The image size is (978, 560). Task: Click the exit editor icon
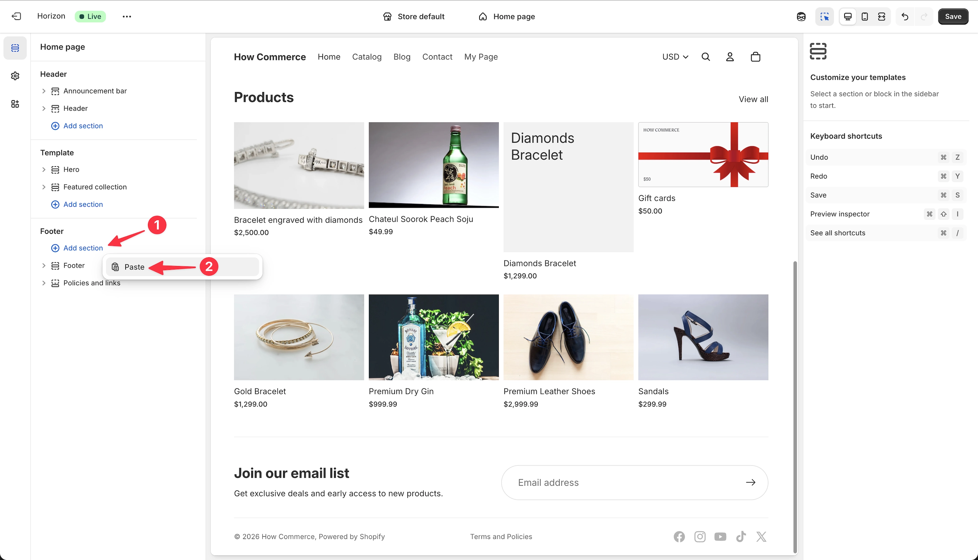[16, 16]
